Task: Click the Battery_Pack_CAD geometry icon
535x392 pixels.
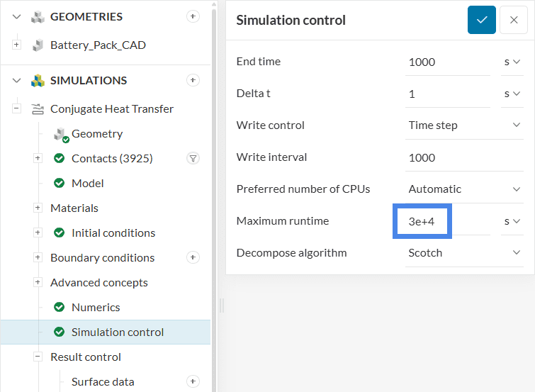Action: click(x=38, y=45)
